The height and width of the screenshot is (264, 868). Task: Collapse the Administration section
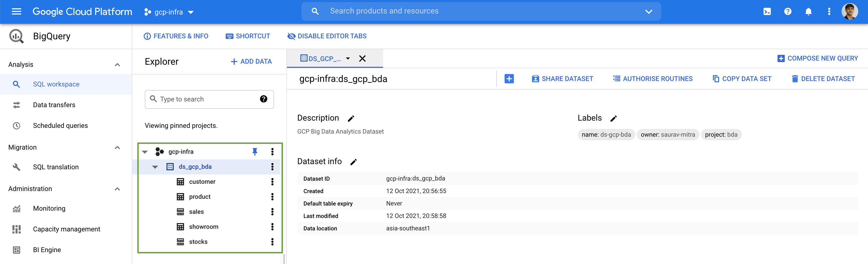click(x=117, y=189)
